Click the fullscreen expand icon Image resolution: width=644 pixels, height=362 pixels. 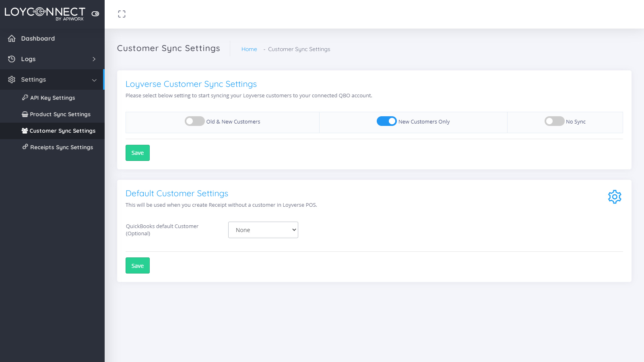click(122, 14)
